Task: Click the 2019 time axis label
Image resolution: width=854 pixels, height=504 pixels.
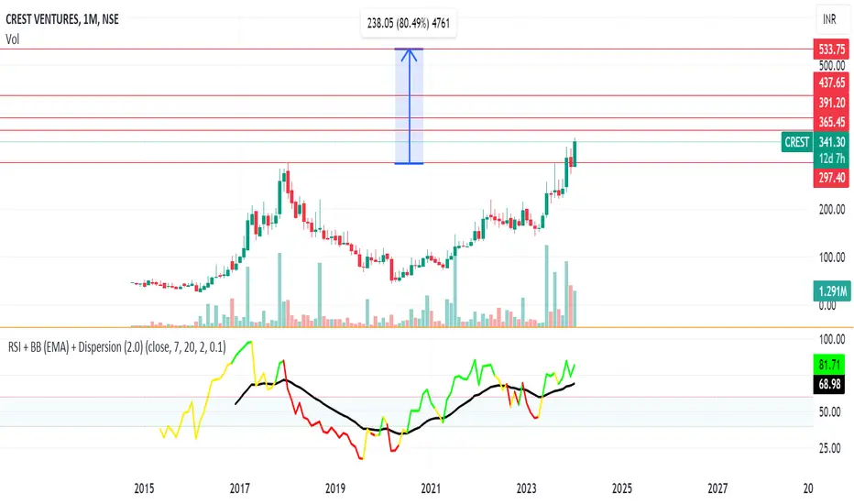Action: [x=335, y=488]
